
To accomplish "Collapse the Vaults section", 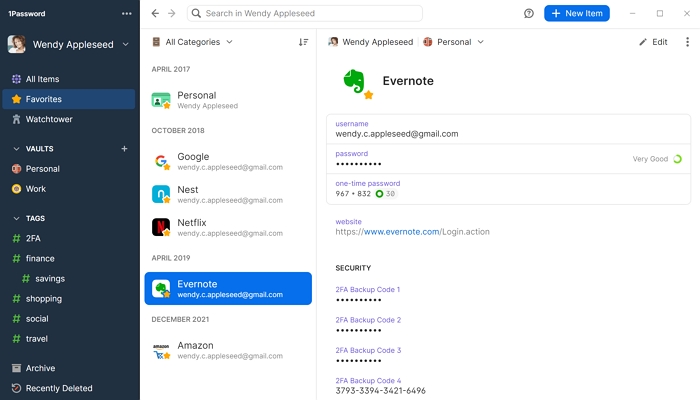I will click(17, 149).
